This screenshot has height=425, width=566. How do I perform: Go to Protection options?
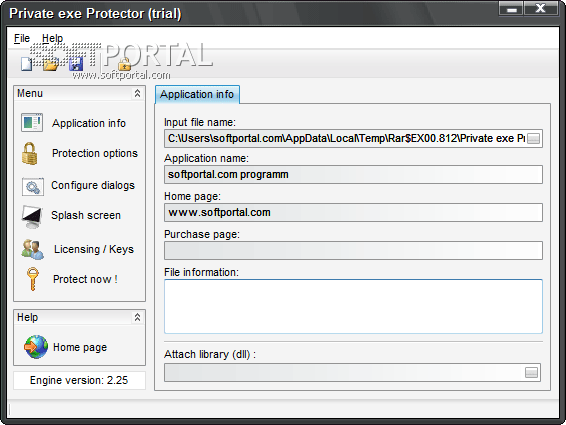(x=95, y=153)
